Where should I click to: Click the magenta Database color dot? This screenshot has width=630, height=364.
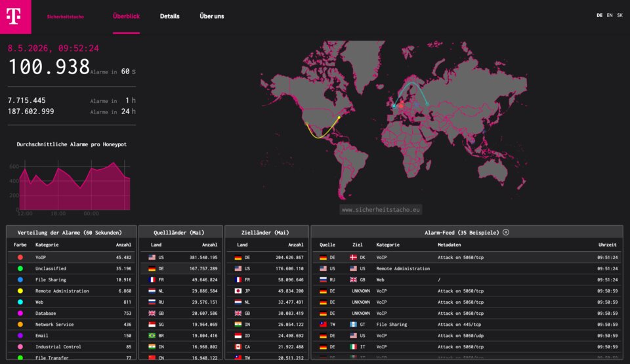20,313
